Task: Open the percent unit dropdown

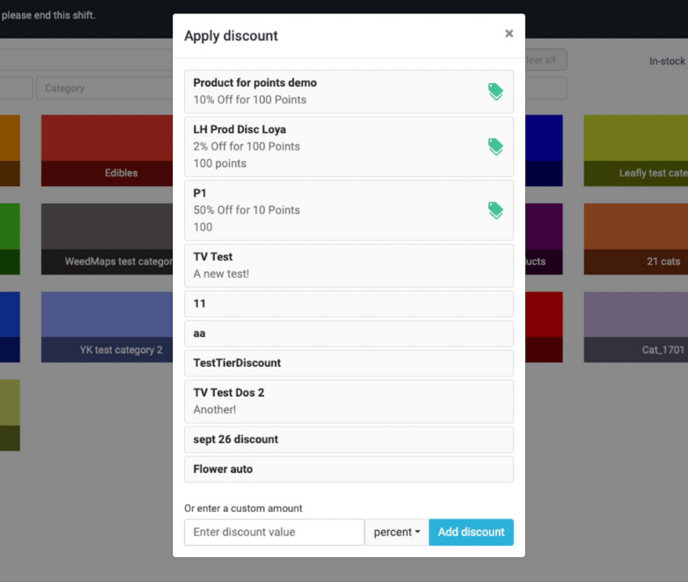Action: click(397, 532)
